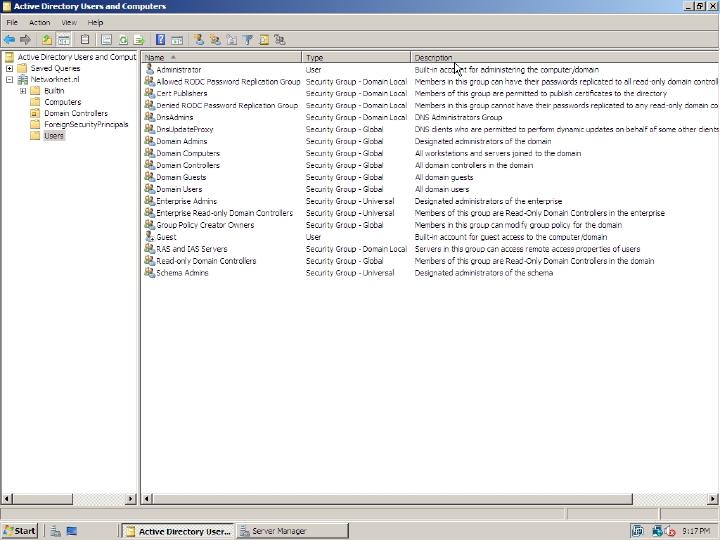Click the Guest user icon
This screenshot has height=540, width=720.
(x=149, y=236)
